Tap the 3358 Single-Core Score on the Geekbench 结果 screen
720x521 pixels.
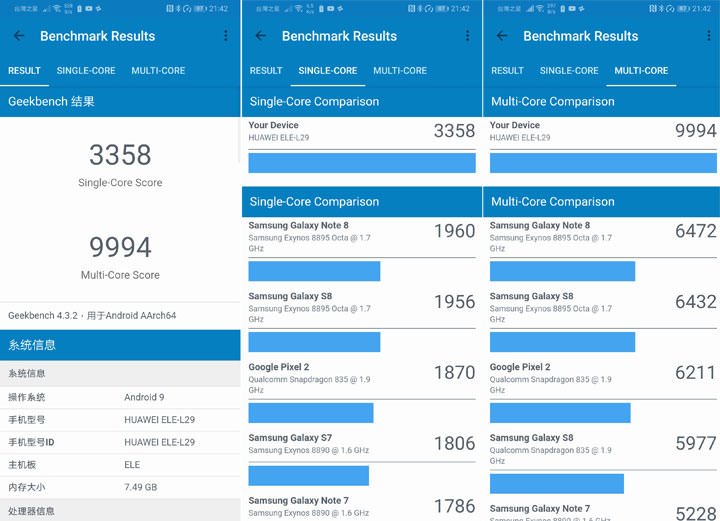point(120,156)
